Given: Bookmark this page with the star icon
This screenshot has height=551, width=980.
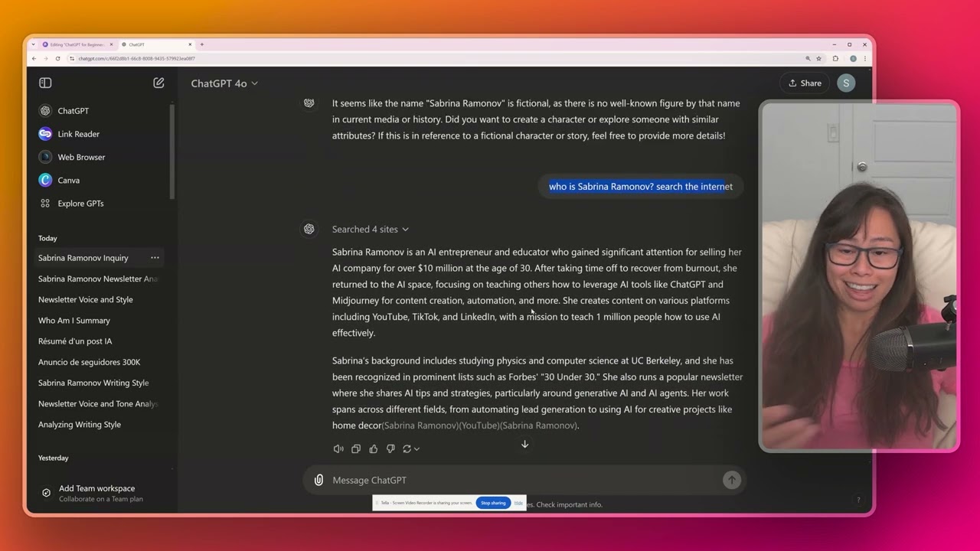Looking at the screenshot, I should [818, 58].
